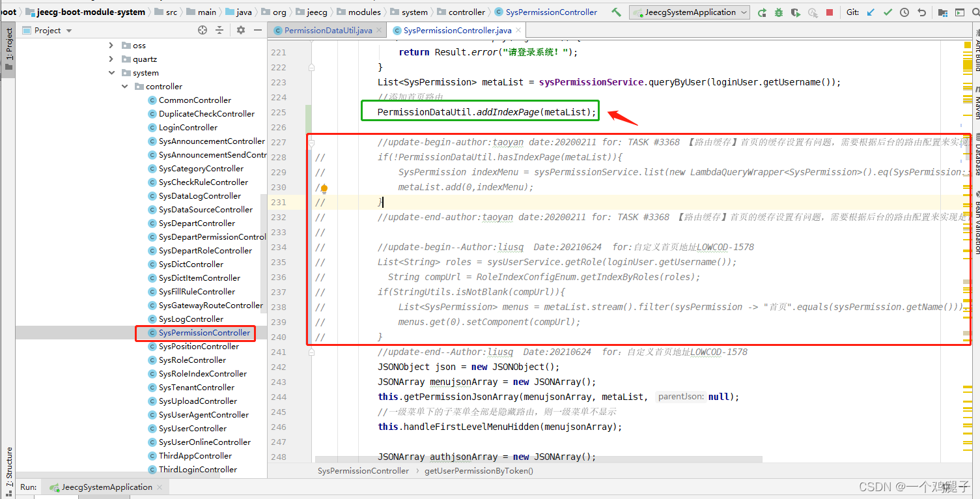Expand the quartz folder
The height and width of the screenshot is (499, 980).
(x=111, y=59)
